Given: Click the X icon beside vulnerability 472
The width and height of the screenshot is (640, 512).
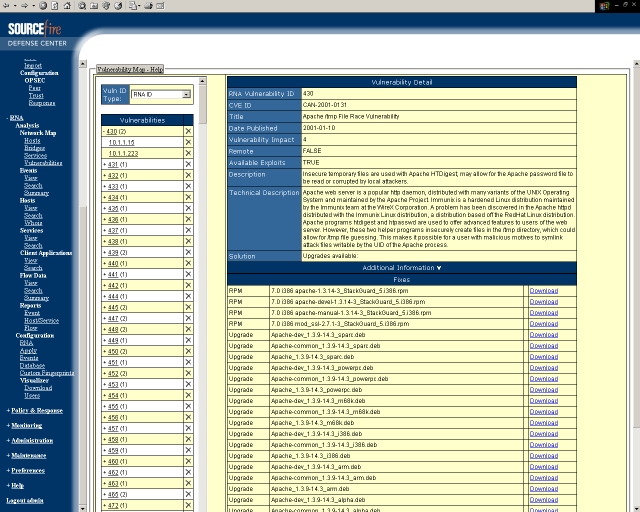Looking at the screenshot, I should coord(188,505).
